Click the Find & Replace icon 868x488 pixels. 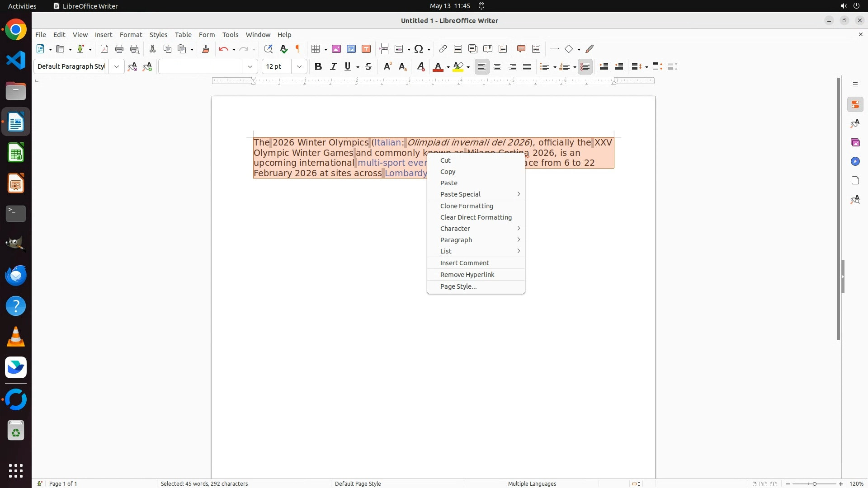click(x=268, y=49)
